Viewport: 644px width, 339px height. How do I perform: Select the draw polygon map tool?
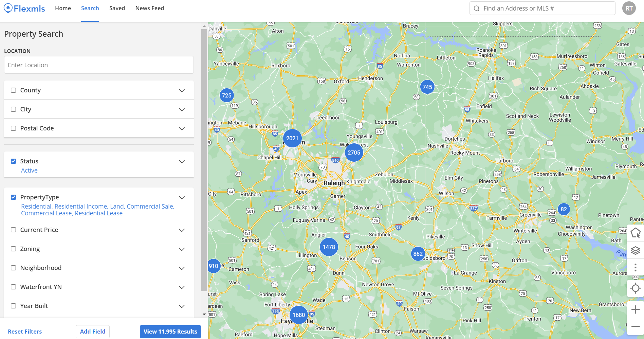tap(636, 233)
